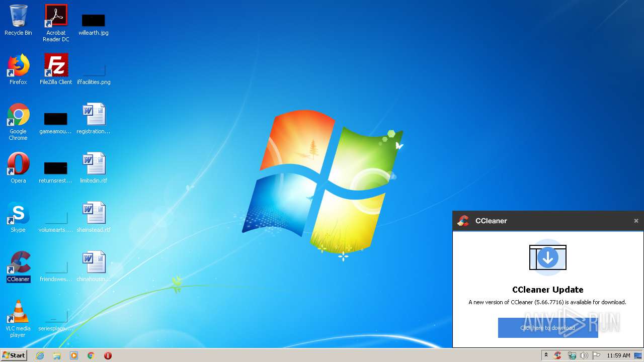The image size is (644, 362).
Task: Select the CCleaner desktop shortcut
Action: (18, 267)
